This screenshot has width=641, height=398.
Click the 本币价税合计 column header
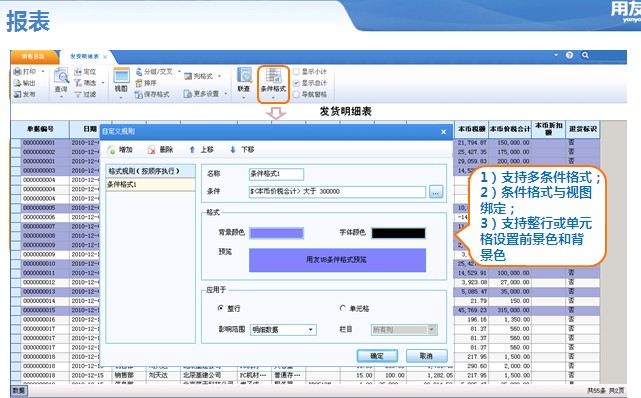click(510, 129)
